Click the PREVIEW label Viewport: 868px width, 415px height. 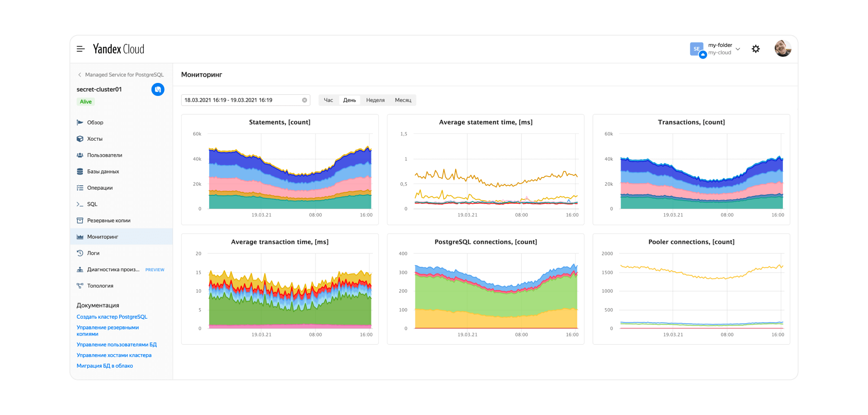point(155,270)
